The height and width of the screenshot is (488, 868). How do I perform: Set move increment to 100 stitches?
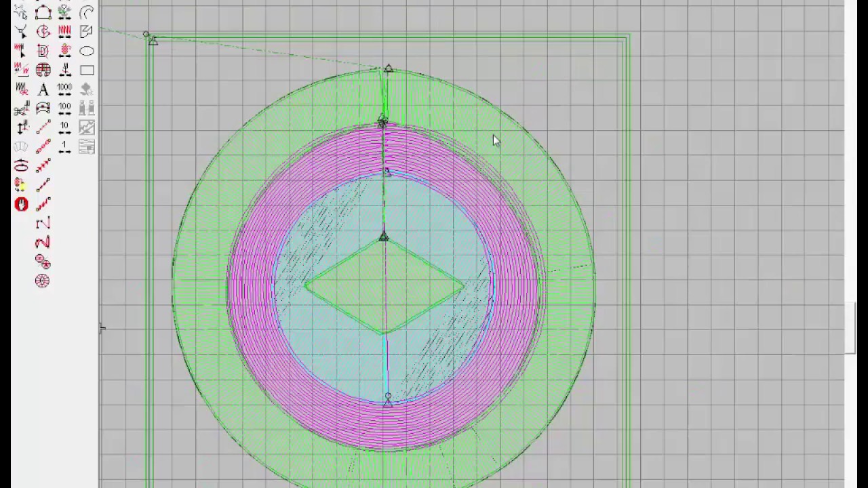(x=64, y=108)
